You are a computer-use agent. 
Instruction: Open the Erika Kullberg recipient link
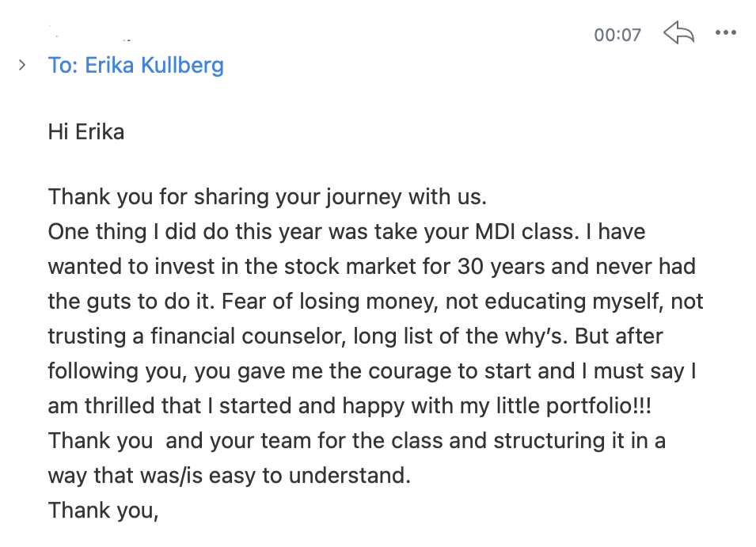tap(135, 65)
